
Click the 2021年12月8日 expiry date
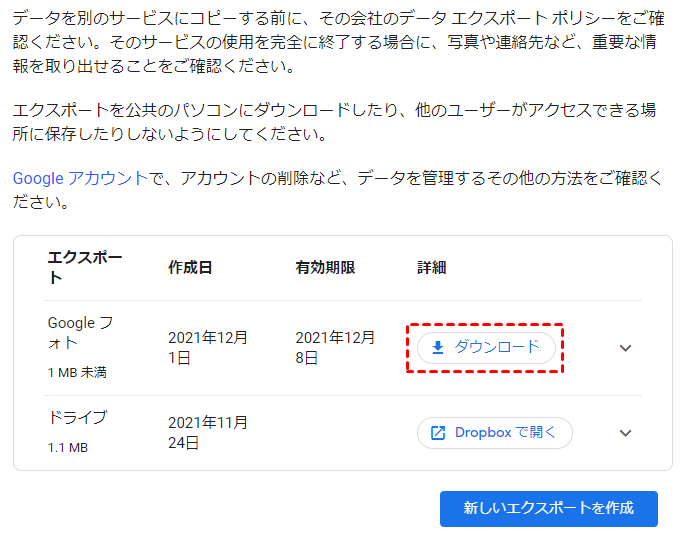tap(335, 347)
